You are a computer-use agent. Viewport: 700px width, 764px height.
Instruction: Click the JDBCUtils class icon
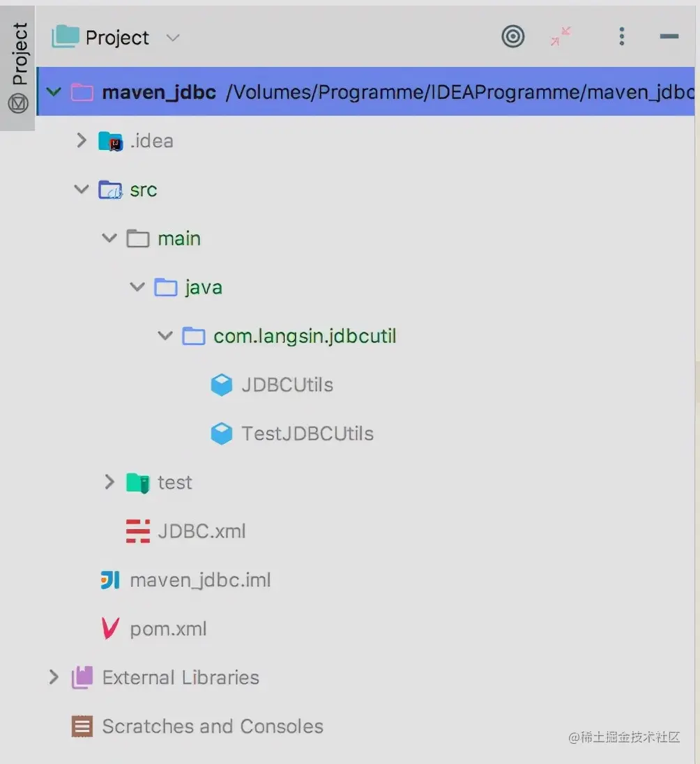221,385
